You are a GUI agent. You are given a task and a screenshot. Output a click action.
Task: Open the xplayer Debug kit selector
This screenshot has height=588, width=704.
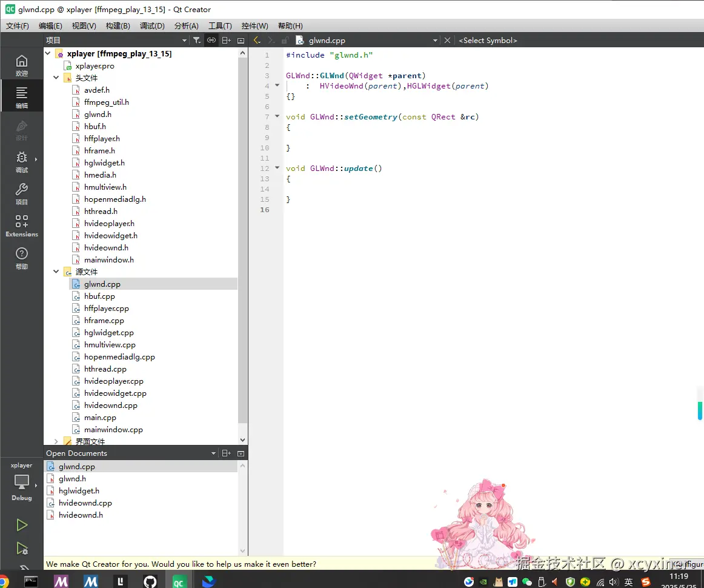22,482
